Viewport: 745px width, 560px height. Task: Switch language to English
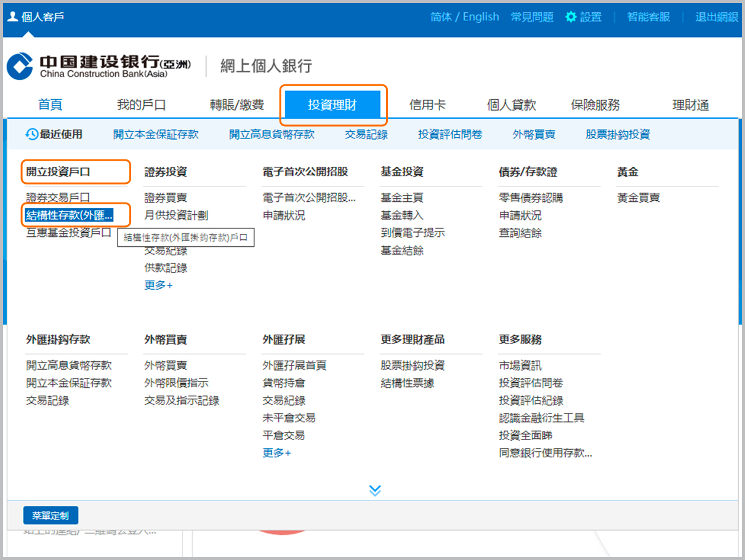pyautogui.click(x=481, y=17)
